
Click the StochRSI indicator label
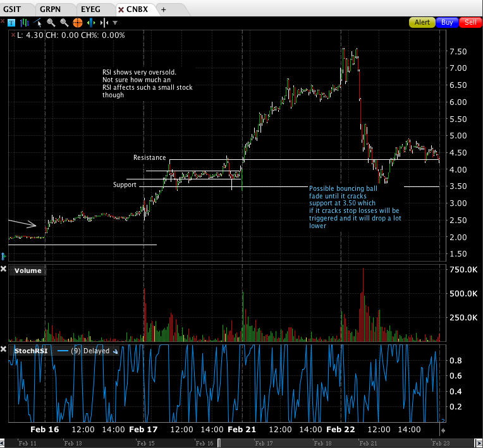31,351
